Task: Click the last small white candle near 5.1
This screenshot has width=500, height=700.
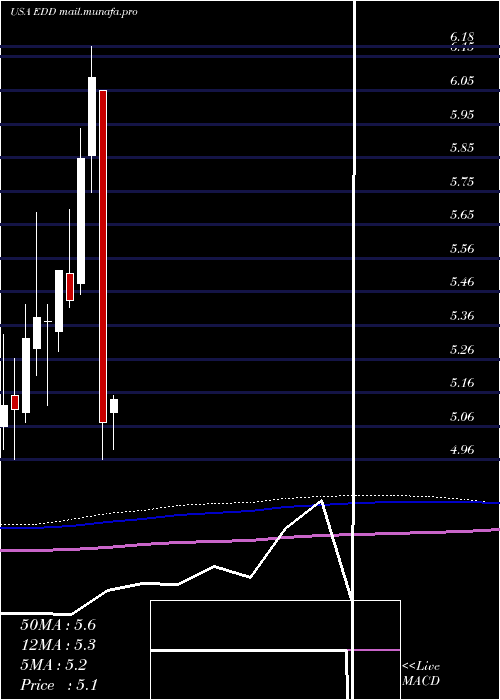Action: 114,406
